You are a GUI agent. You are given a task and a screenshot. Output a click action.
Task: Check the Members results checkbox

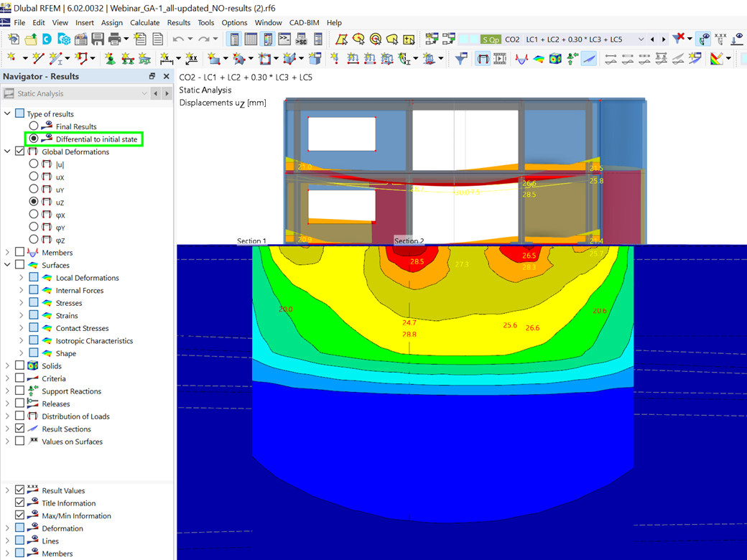click(x=19, y=252)
